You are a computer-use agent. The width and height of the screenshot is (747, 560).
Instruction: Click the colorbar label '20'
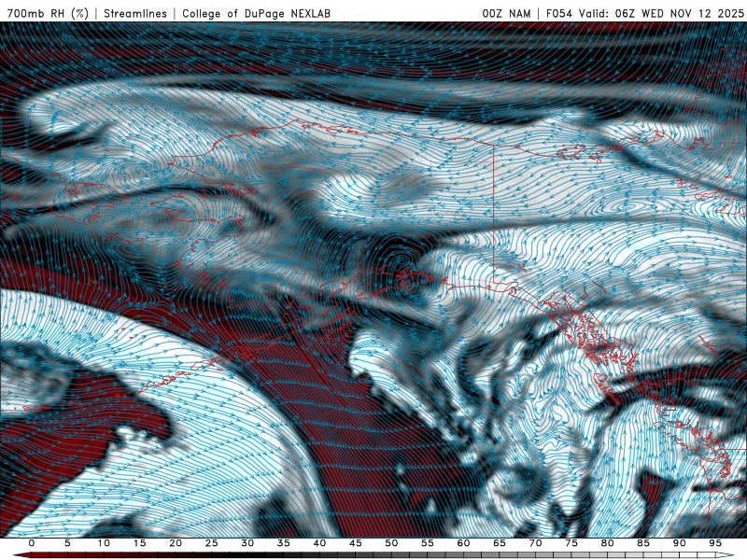pyautogui.click(x=176, y=543)
